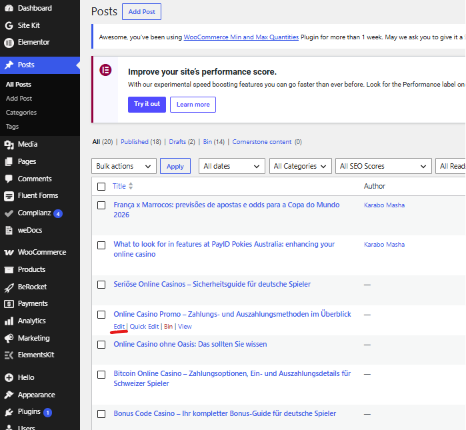Toggle the select-all posts checkbox
Screen dimensions: 466x430
(x=101, y=187)
